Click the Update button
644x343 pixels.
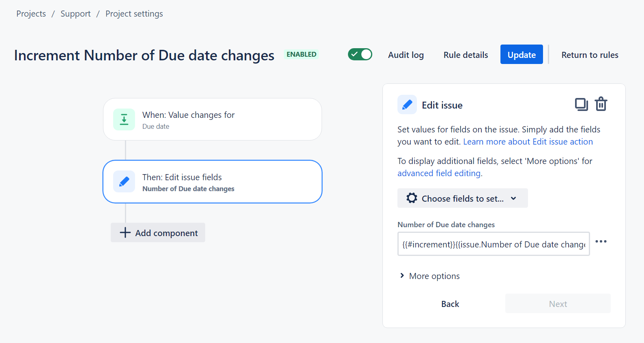pos(521,55)
